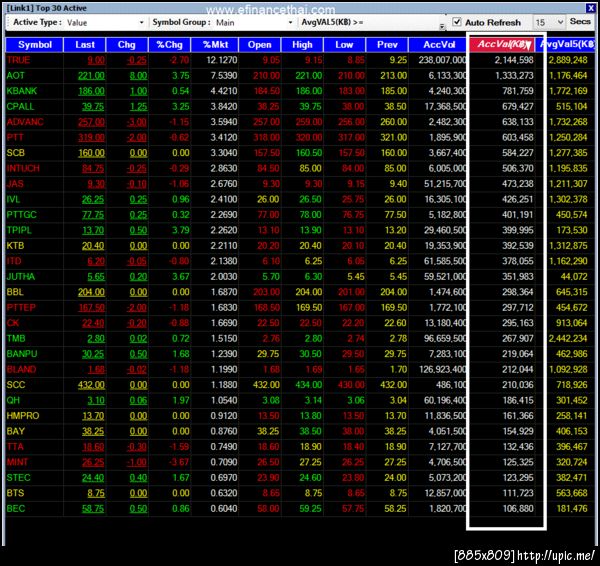Select the TRUE symbol row
Image resolution: width=600 pixels, height=566 pixels.
click(x=300, y=60)
